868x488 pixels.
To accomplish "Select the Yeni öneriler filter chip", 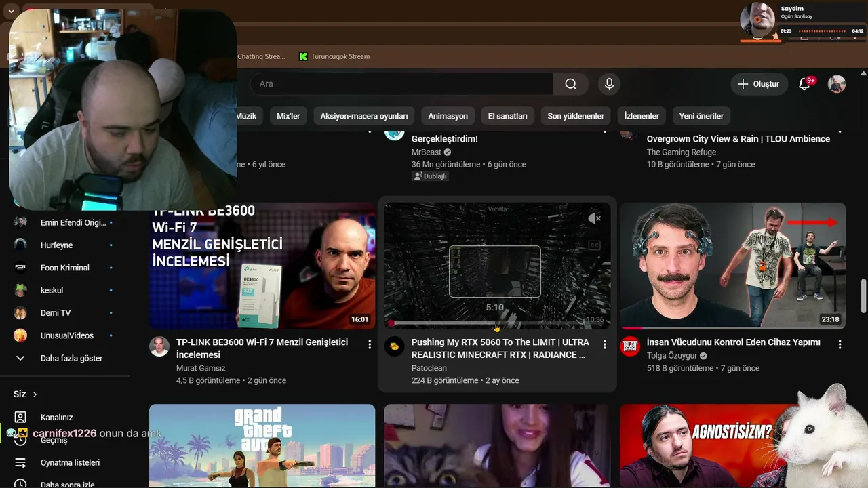I will [701, 116].
